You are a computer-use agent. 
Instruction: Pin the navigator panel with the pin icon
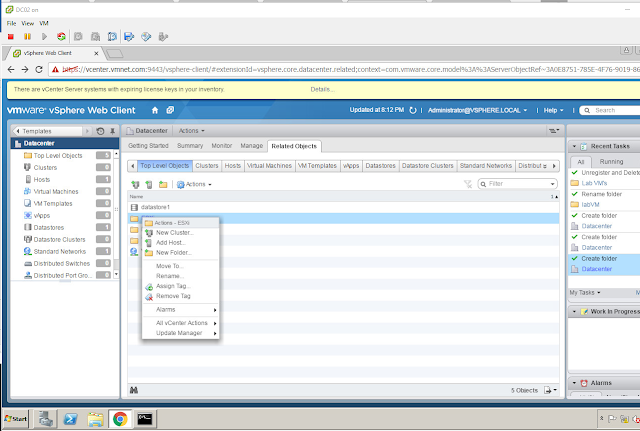click(x=113, y=131)
